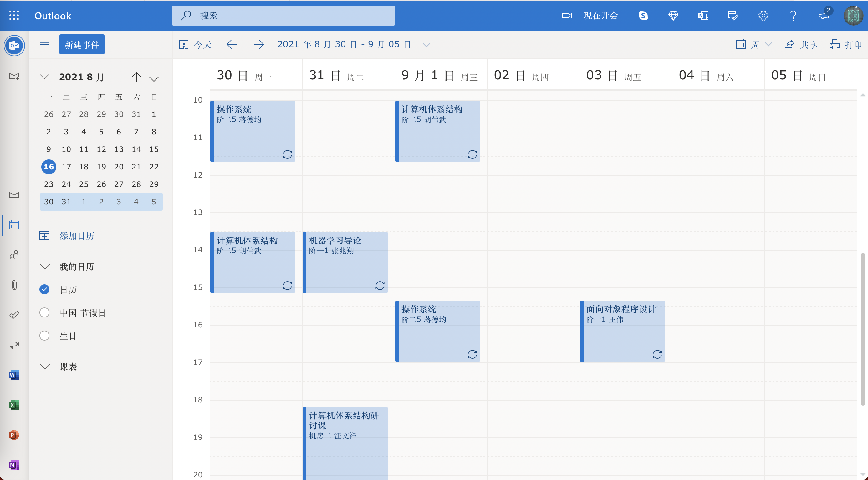Switch to the Mail view
This screenshot has width=868, height=480.
[x=14, y=195]
